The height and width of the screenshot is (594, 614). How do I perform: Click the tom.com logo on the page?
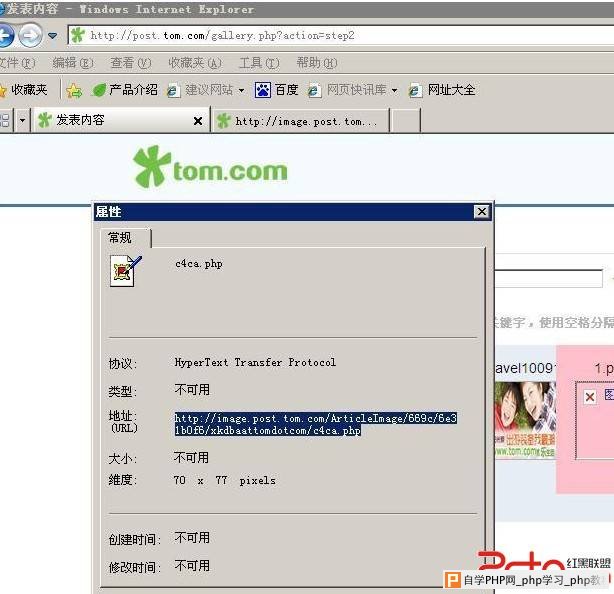(210, 167)
